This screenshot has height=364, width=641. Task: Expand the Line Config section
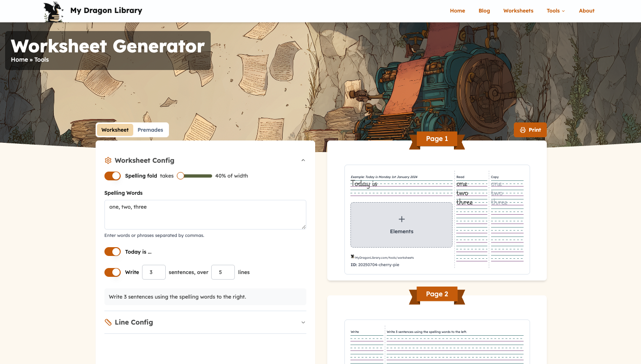(303, 322)
